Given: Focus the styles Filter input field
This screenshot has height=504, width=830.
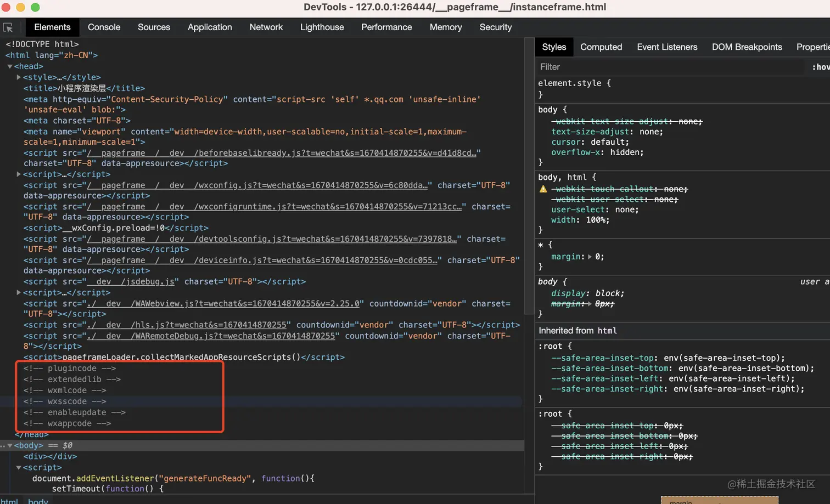Looking at the screenshot, I should 670,67.
